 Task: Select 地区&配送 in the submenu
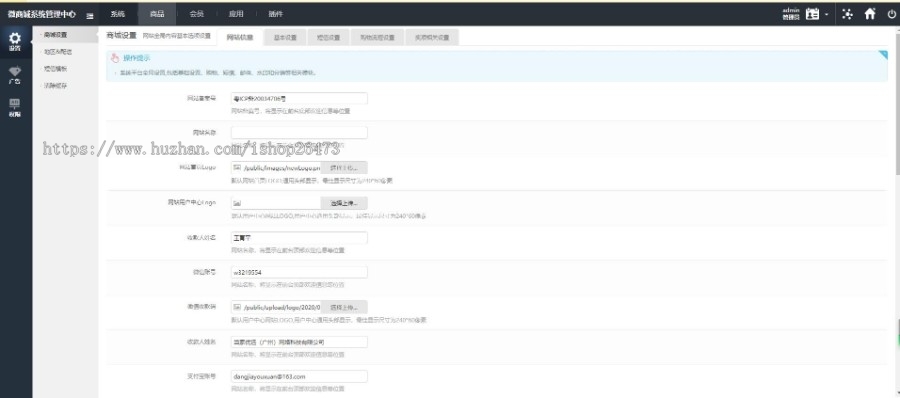click(x=57, y=52)
